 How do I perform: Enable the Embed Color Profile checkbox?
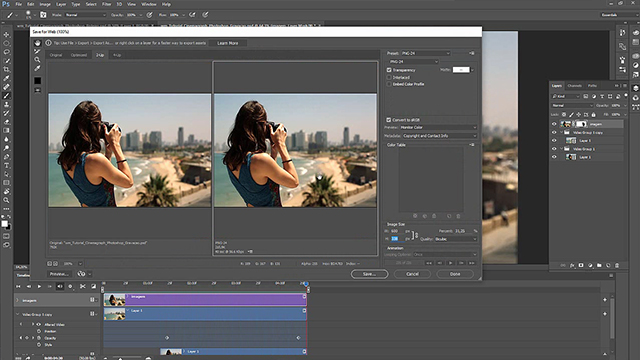[x=389, y=84]
